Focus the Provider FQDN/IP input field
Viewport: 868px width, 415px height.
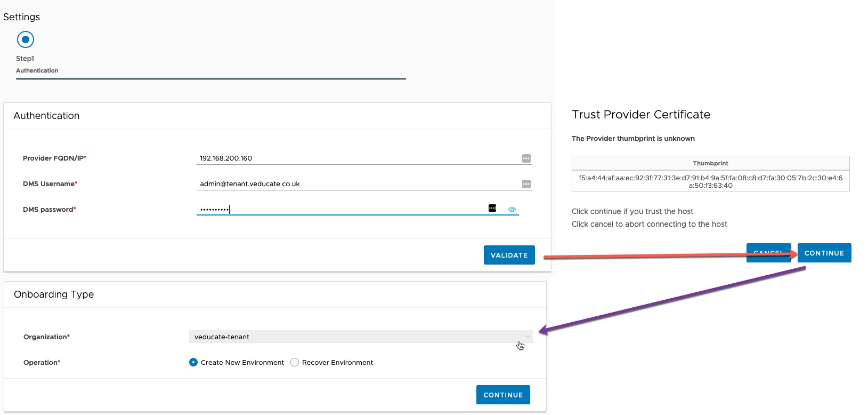364,158
